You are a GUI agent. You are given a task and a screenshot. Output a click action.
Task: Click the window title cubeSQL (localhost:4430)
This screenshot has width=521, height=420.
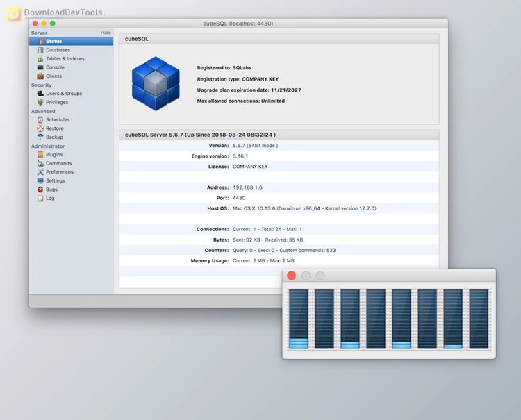click(x=238, y=24)
